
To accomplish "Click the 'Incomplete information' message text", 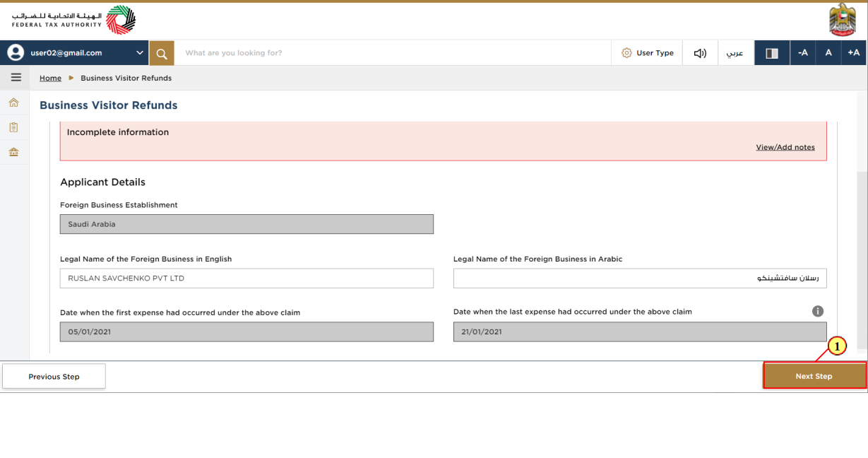I will pos(118,132).
